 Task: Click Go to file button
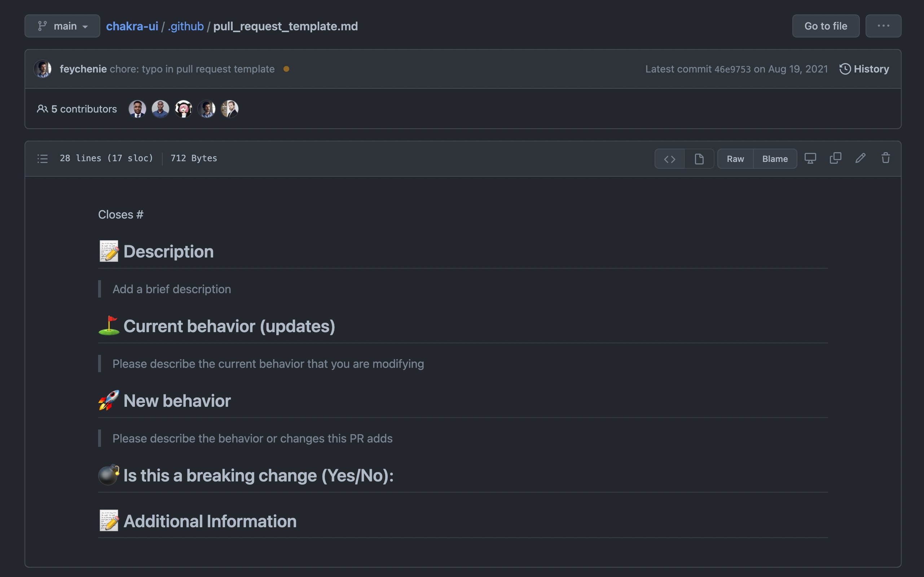(826, 26)
